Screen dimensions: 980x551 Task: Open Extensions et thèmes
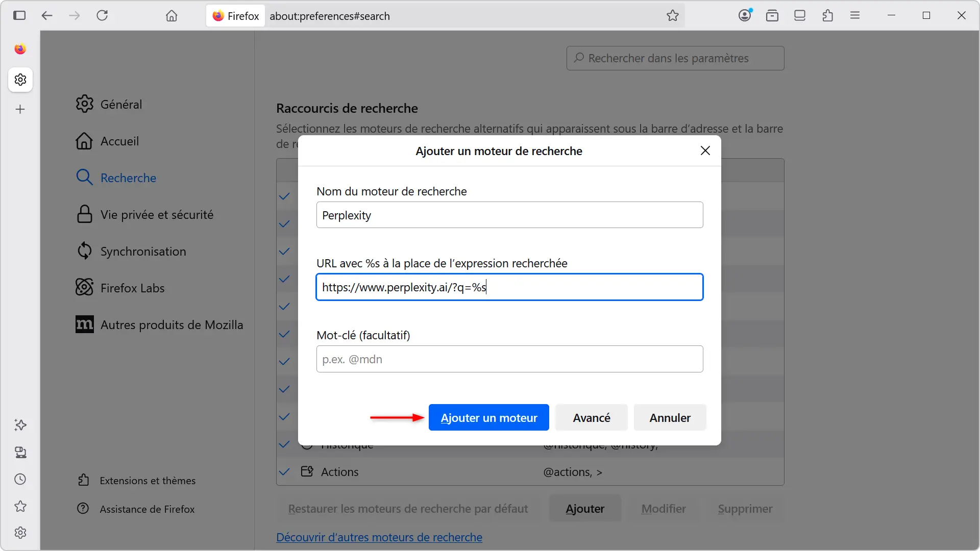136,481
